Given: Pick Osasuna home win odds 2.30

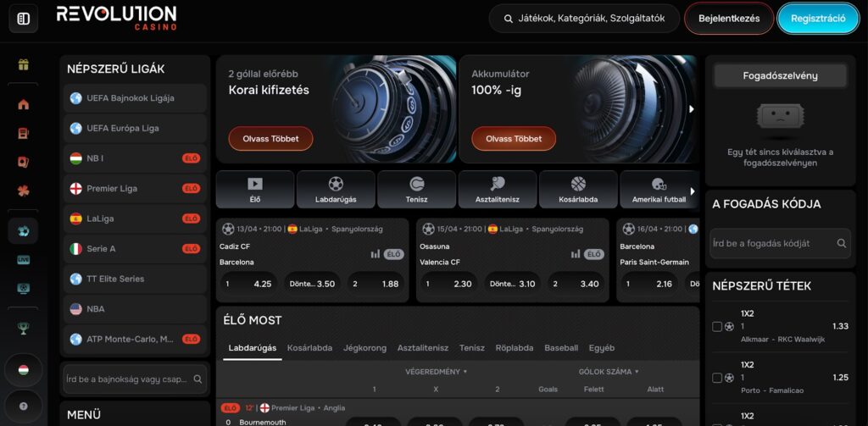Looking at the screenshot, I should (x=448, y=284).
